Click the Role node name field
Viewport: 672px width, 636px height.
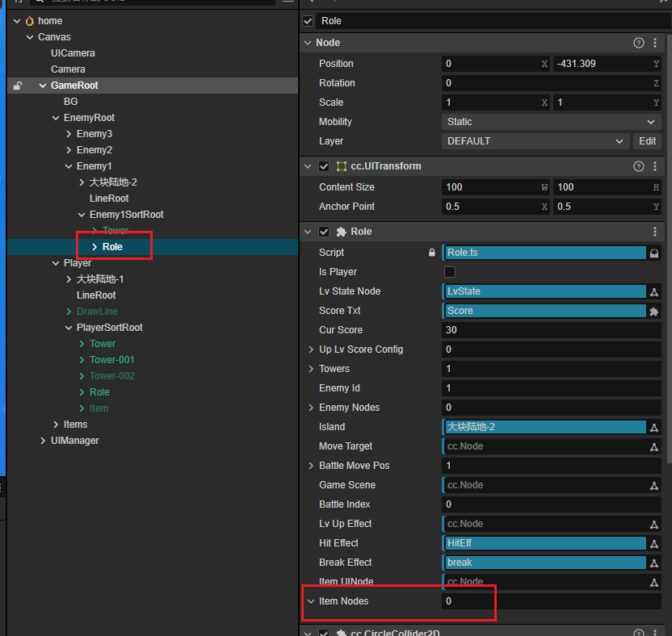493,21
